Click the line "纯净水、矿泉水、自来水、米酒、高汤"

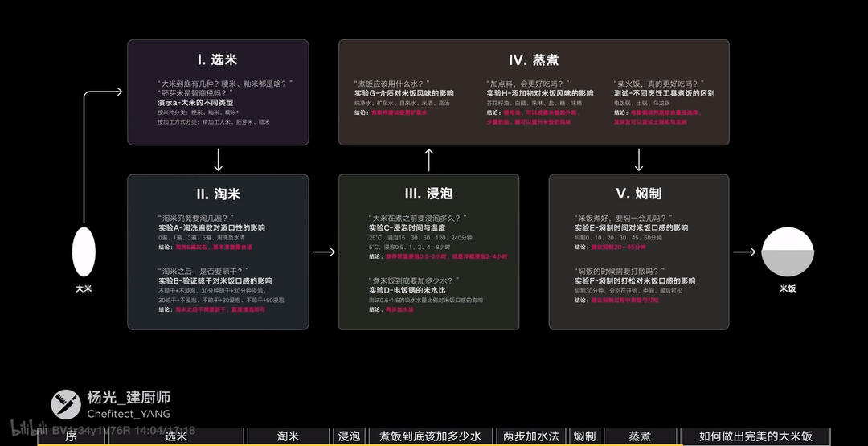pyautogui.click(x=402, y=103)
